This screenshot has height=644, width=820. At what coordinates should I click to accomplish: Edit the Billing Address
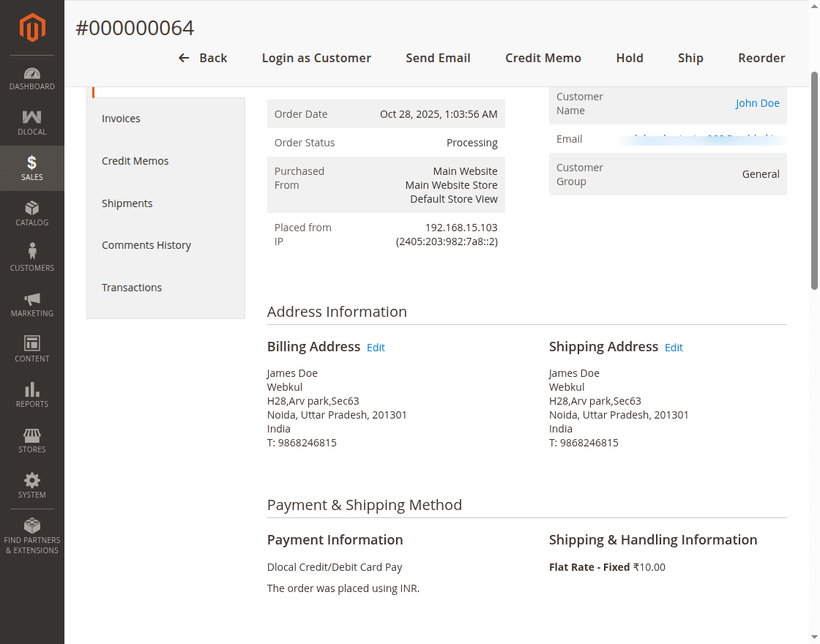coord(376,348)
